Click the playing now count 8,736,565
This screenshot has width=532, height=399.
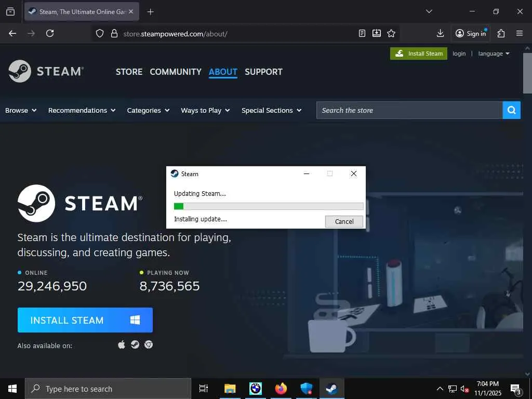pyautogui.click(x=169, y=286)
